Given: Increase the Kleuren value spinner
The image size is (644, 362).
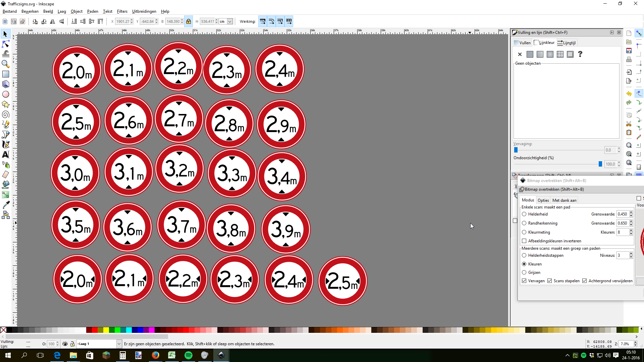Looking at the screenshot, I should coord(631,231).
